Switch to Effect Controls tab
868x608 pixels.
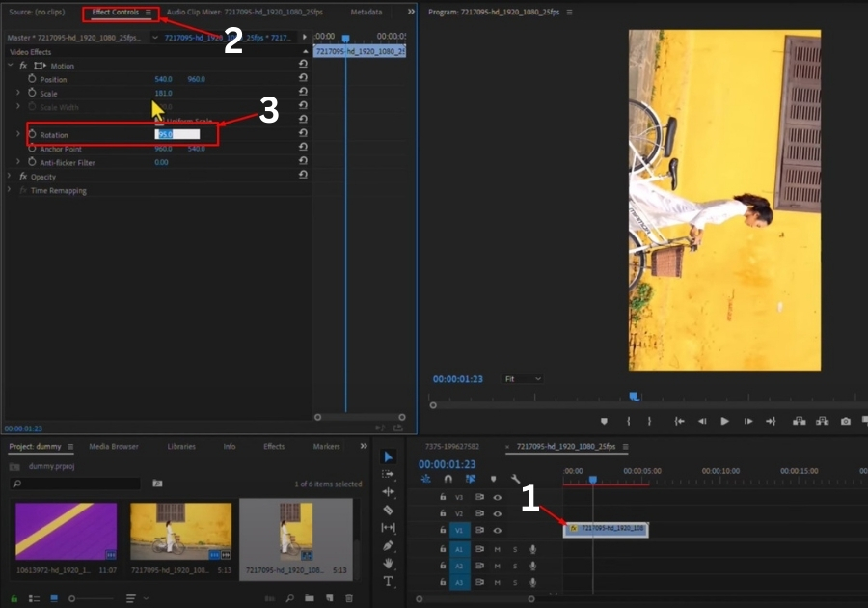pos(115,12)
